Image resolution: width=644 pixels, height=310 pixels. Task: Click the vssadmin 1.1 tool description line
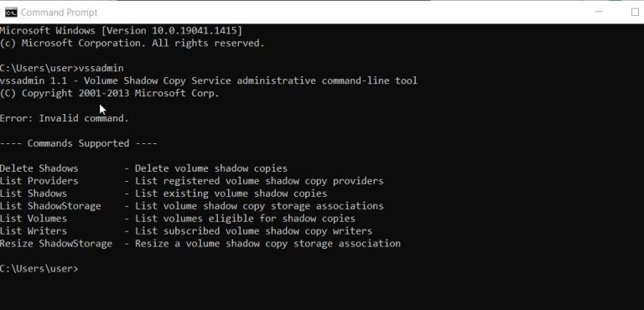209,80
